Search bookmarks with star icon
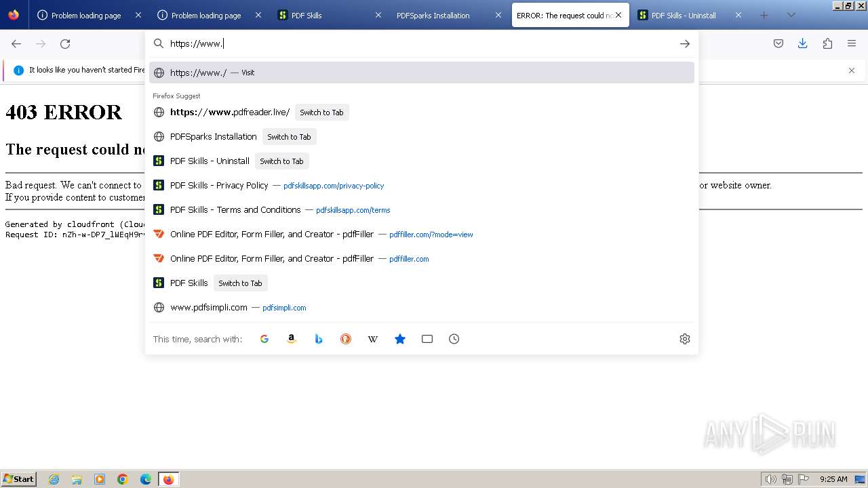The image size is (868, 488). 400,339
